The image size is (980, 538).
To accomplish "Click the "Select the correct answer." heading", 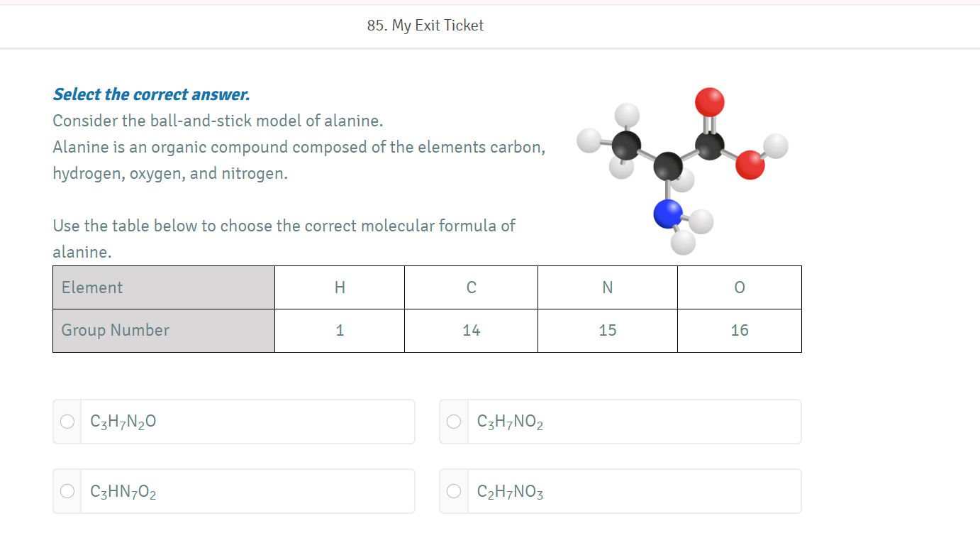I will tap(151, 94).
